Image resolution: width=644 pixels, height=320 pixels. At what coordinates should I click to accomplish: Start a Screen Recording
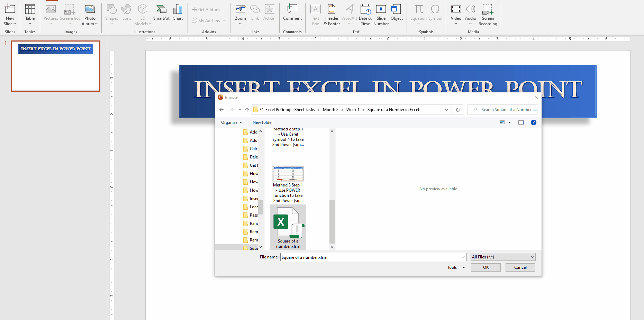point(488,15)
